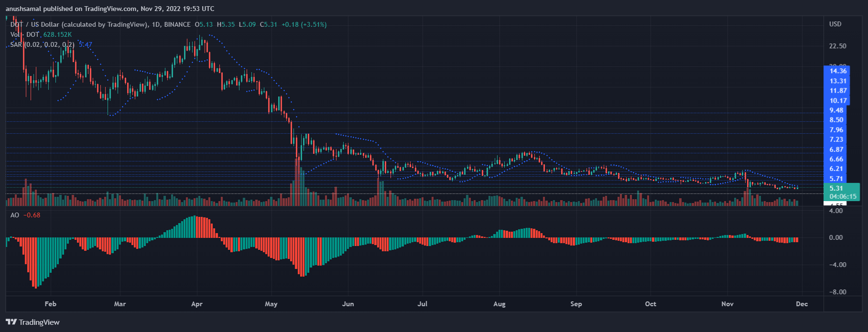
Task: Click the TradingView logo at bottom left
Action: [x=33, y=322]
